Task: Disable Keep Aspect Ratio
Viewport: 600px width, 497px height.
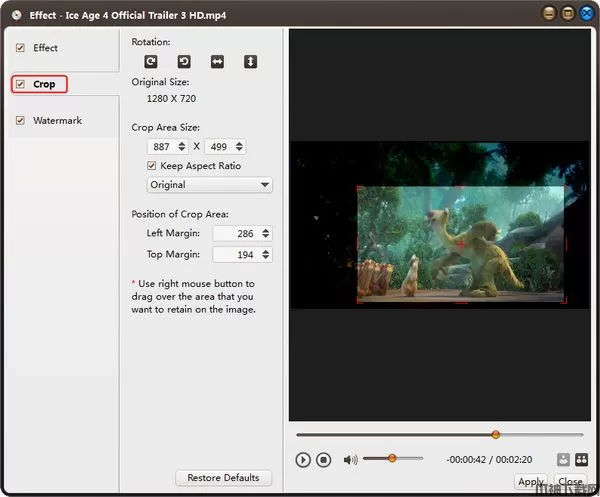Action: (152, 166)
